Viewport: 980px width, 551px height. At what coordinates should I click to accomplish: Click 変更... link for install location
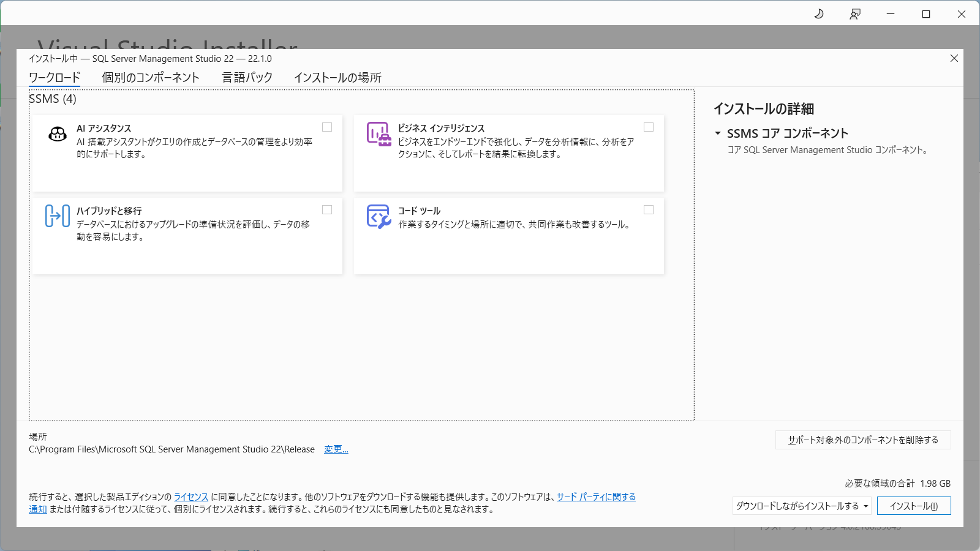pos(336,449)
